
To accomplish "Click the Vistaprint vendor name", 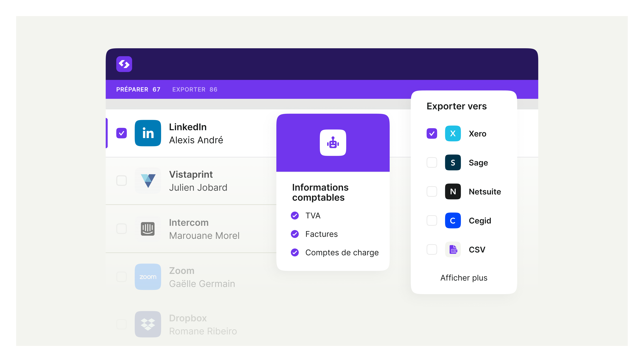I will pyautogui.click(x=191, y=175).
